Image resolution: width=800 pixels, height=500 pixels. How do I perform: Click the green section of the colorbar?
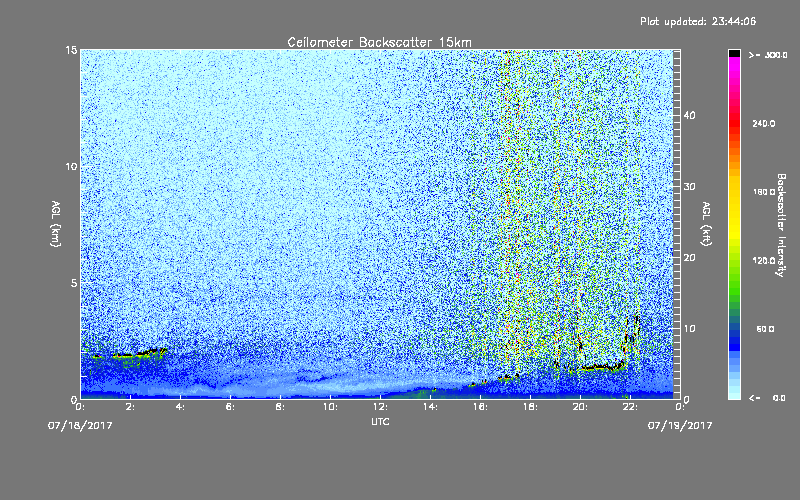coord(734,286)
